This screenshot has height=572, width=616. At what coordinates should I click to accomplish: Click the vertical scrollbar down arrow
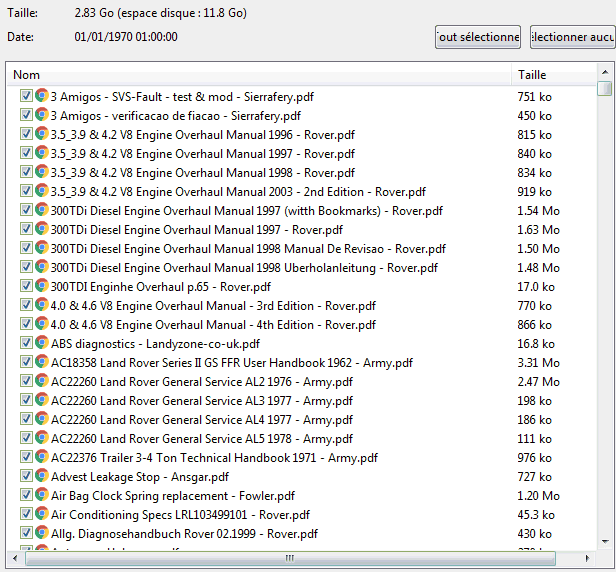[605, 542]
